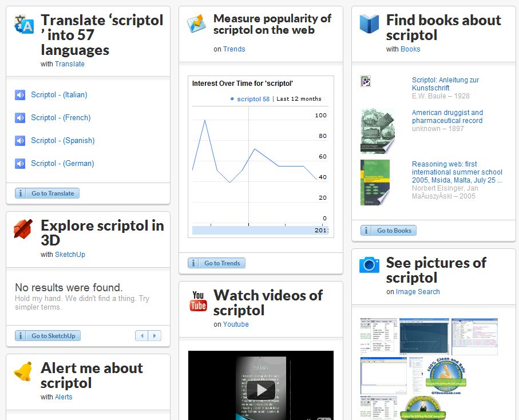Play audio for Scriptol (German)
This screenshot has width=519, height=420.
point(20,164)
